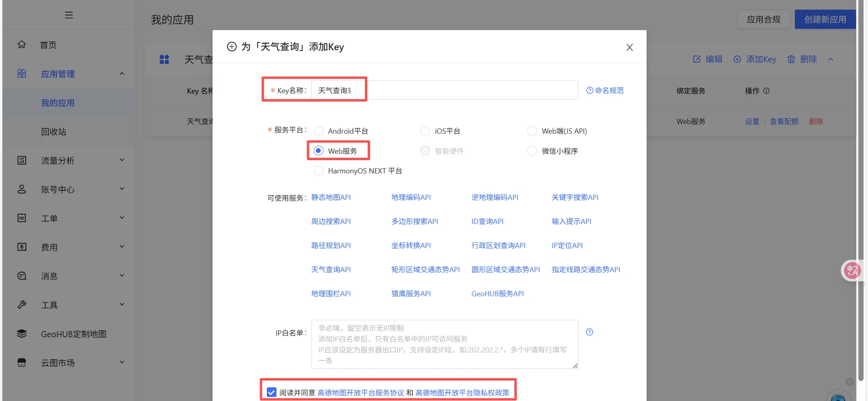Click the question icon before 命名规范
The height and width of the screenshot is (401, 868).
point(590,90)
